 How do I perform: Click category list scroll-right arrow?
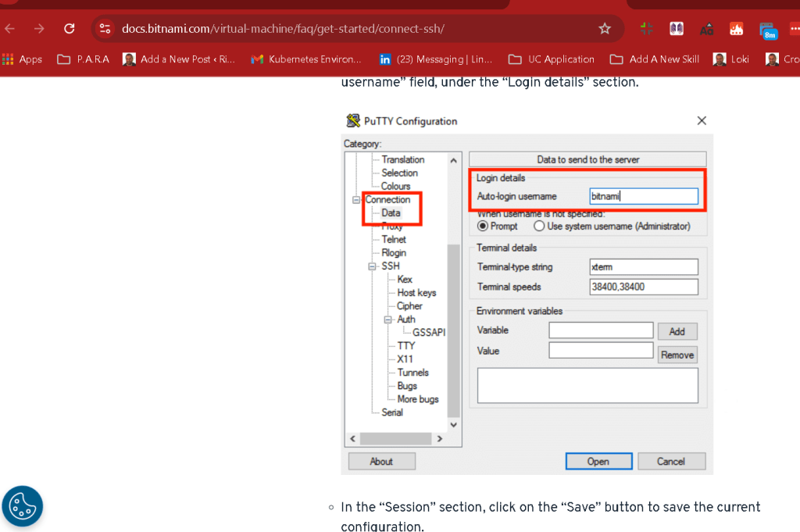point(440,439)
